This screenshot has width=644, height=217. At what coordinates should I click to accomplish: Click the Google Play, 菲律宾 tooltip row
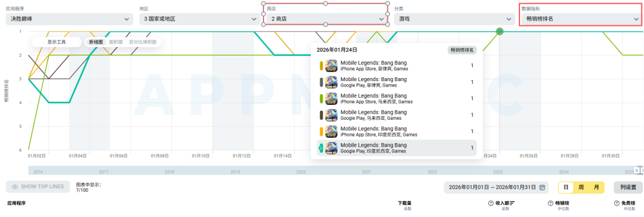397,82
